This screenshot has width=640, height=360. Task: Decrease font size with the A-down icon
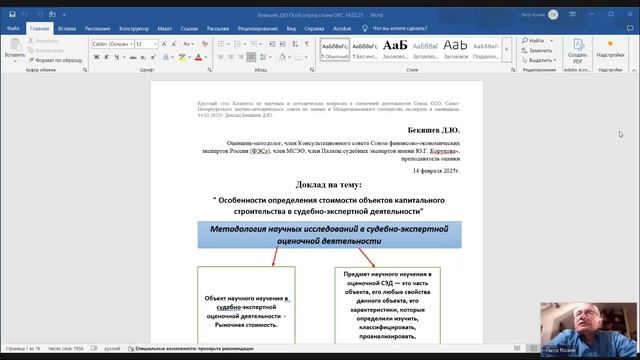[x=174, y=44]
